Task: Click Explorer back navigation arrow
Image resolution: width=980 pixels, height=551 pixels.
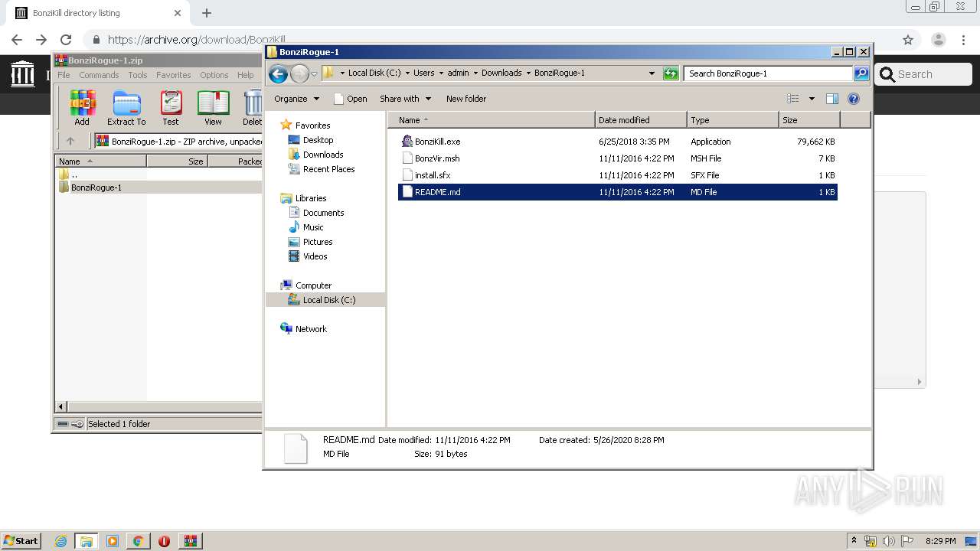Action: [x=278, y=73]
